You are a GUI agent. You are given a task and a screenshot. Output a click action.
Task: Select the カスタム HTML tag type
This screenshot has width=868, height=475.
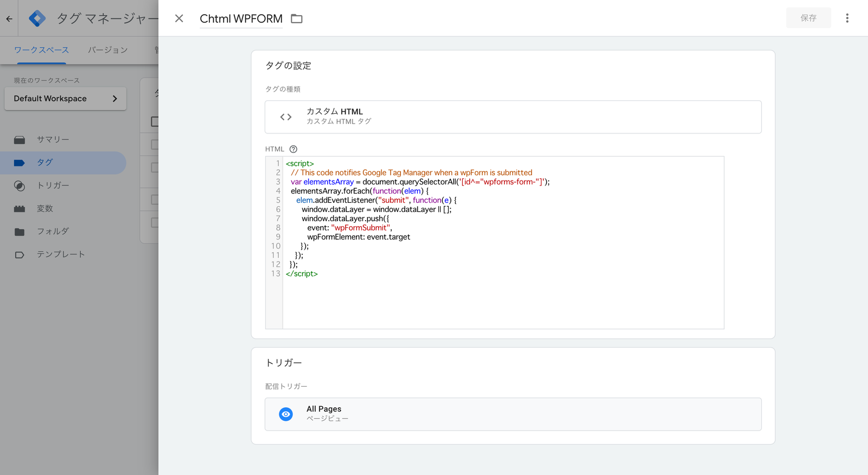pyautogui.click(x=513, y=117)
